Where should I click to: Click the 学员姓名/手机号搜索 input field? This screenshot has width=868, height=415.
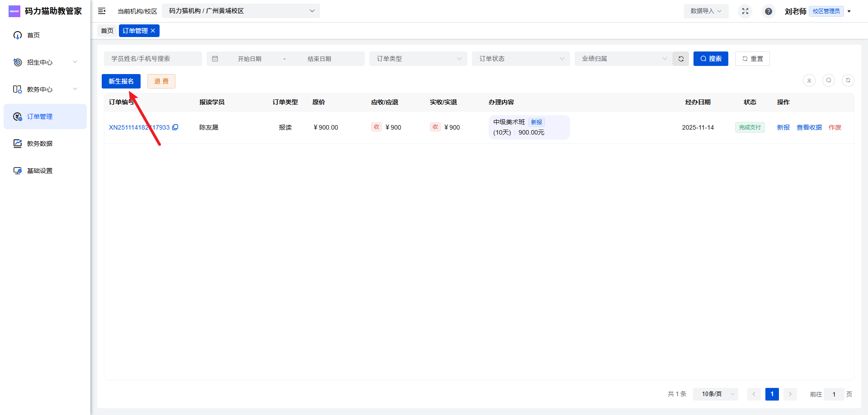pos(153,59)
